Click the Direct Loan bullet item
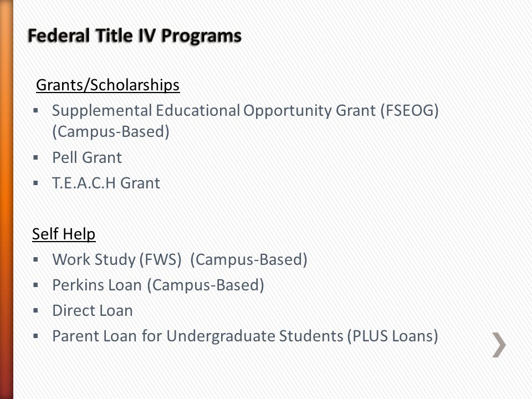 (x=93, y=311)
